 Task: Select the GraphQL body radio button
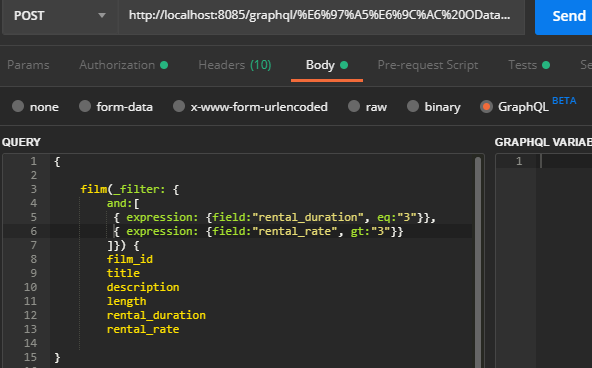pyautogui.click(x=486, y=107)
